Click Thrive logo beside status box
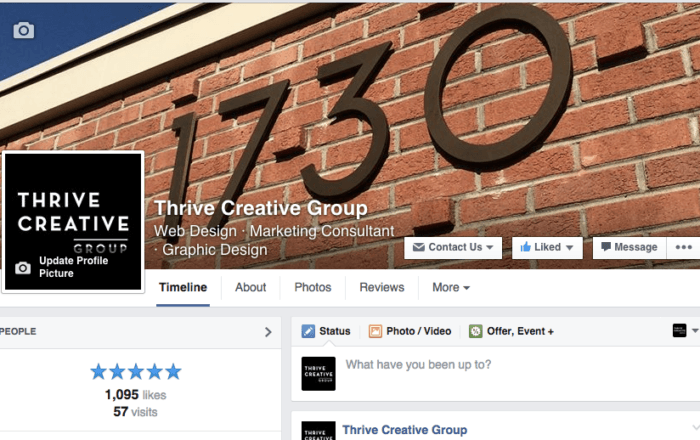This screenshot has height=440, width=700. tap(318, 374)
